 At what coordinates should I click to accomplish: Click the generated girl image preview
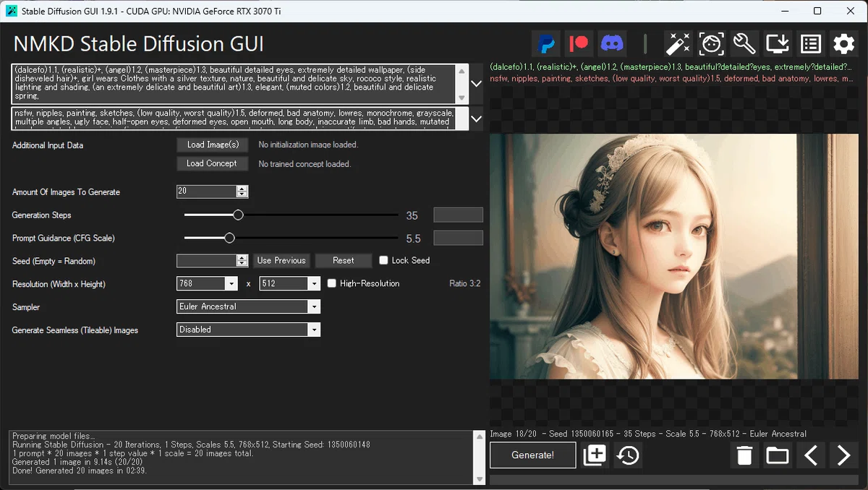click(673, 257)
